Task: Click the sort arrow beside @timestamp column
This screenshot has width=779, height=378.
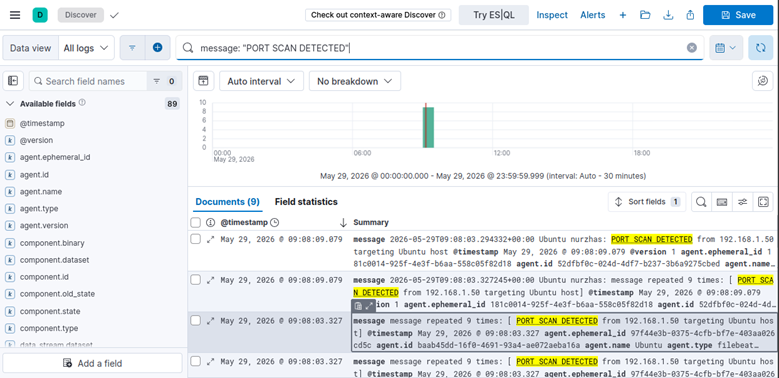Action: point(343,222)
